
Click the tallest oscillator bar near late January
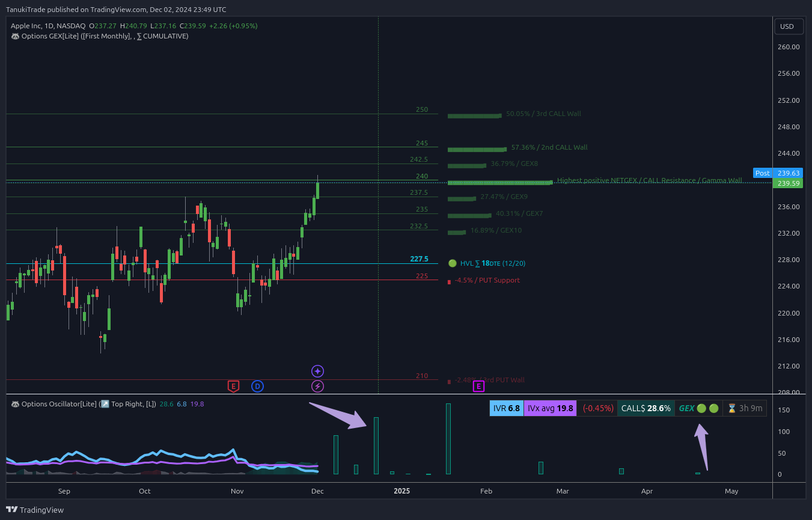coord(448,439)
